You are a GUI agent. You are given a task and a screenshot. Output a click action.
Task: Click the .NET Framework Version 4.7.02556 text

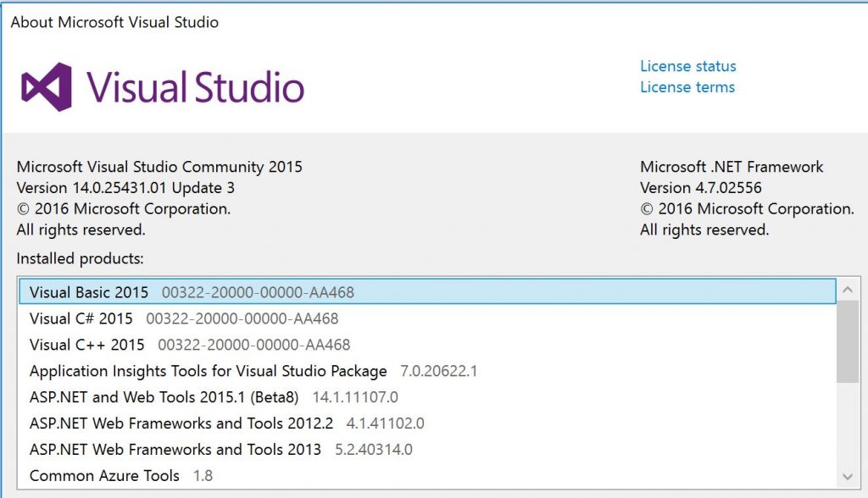(701, 188)
